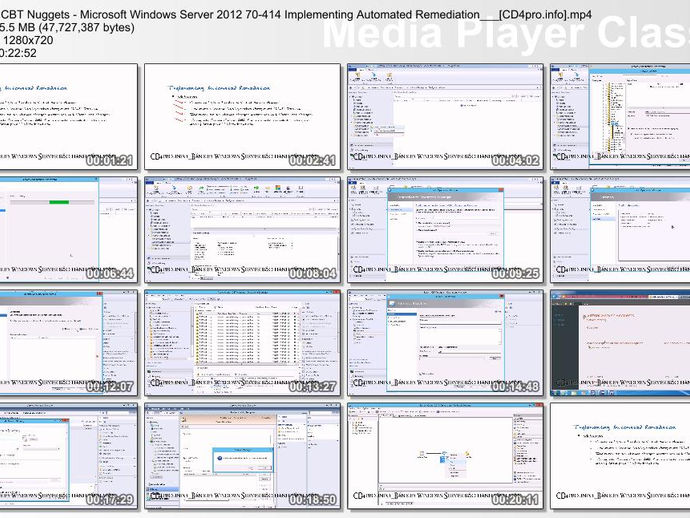690x518 pixels.
Task: Open the message box thumbnail at 00:18:50
Action: click(x=242, y=456)
